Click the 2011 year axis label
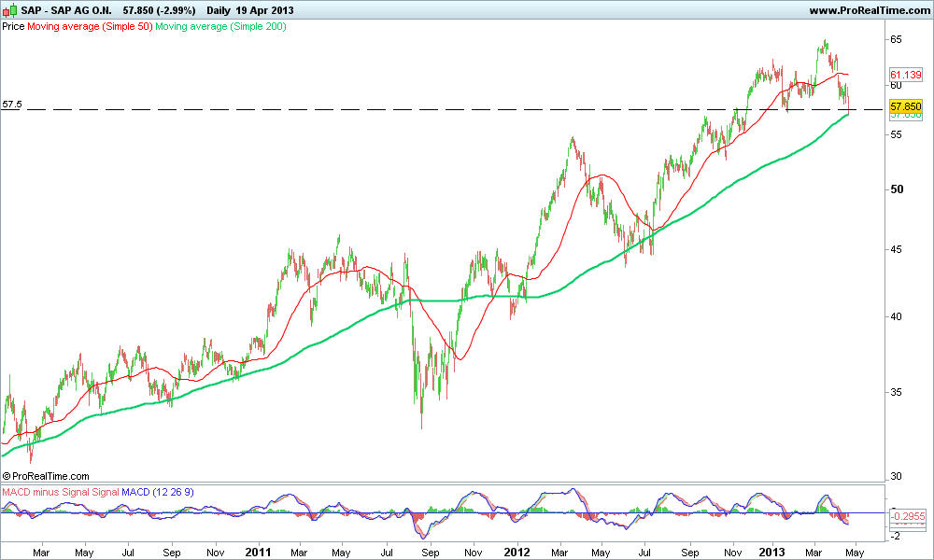 [x=259, y=553]
